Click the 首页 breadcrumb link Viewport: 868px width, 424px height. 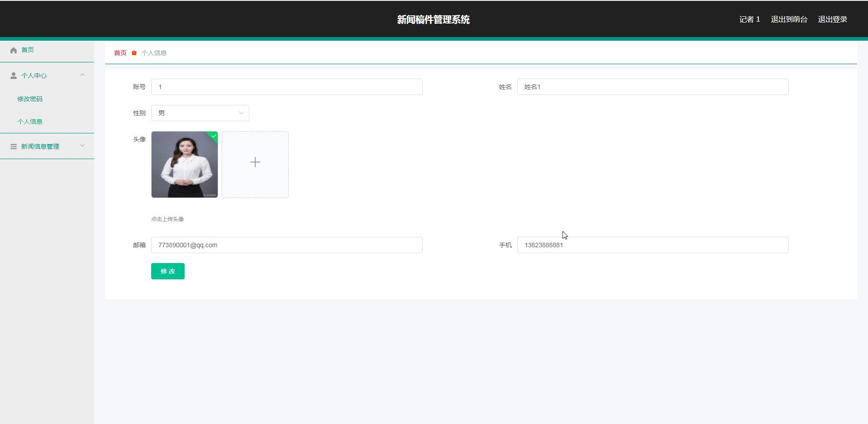click(120, 53)
